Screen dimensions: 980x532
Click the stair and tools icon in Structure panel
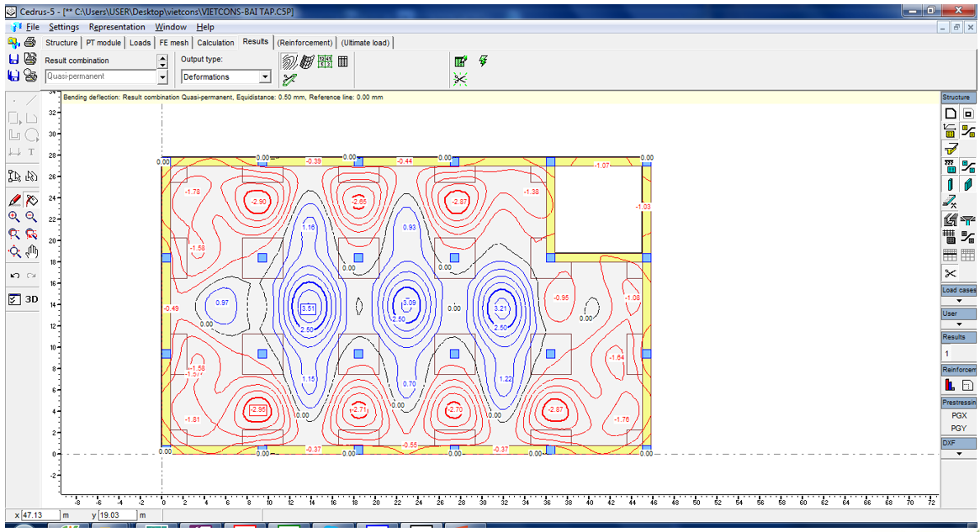[x=950, y=202]
